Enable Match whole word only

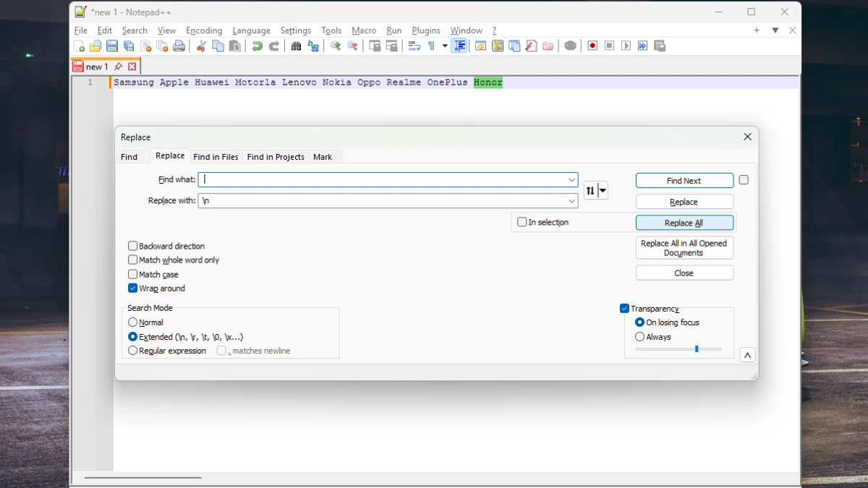tap(132, 260)
